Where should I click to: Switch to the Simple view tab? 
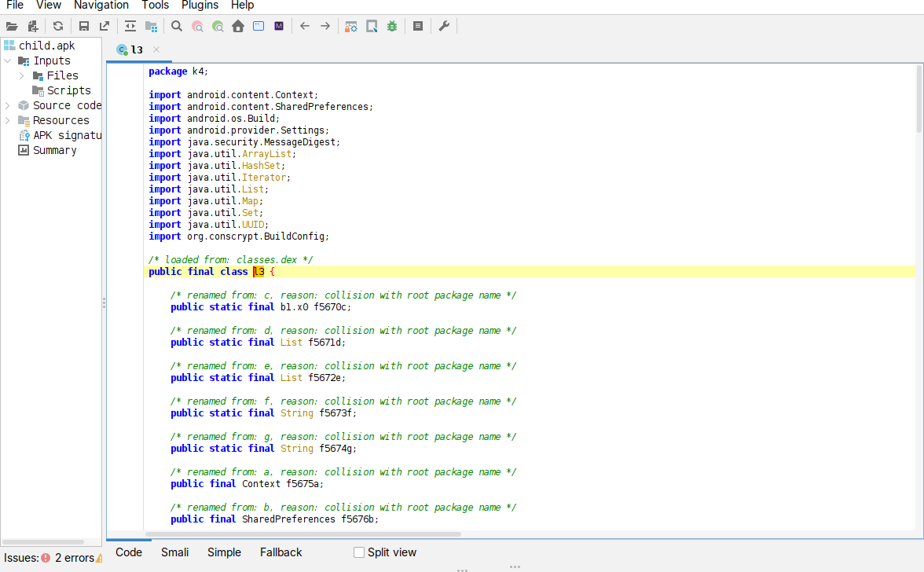(224, 552)
